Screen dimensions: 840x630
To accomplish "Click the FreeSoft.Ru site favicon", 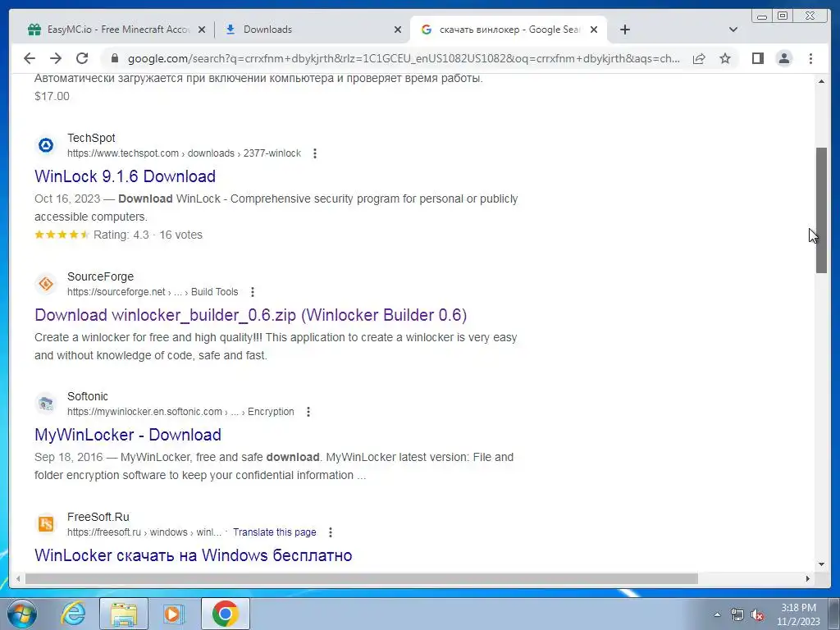I will [46, 524].
